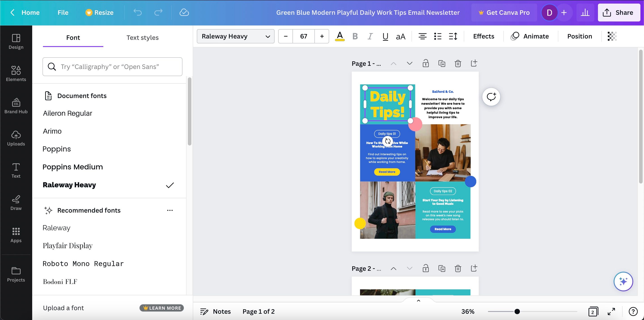Click the letter spacing icon
The height and width of the screenshot is (320, 644).
(x=453, y=36)
